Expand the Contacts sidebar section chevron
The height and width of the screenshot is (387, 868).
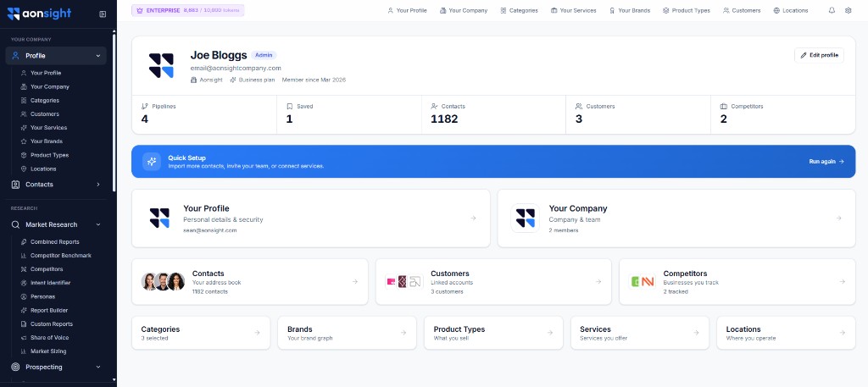coord(98,185)
